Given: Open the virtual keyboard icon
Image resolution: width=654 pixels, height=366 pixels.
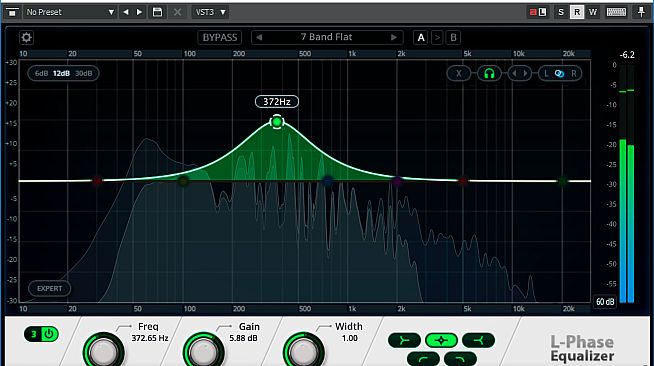Looking at the screenshot, I should click(616, 12).
